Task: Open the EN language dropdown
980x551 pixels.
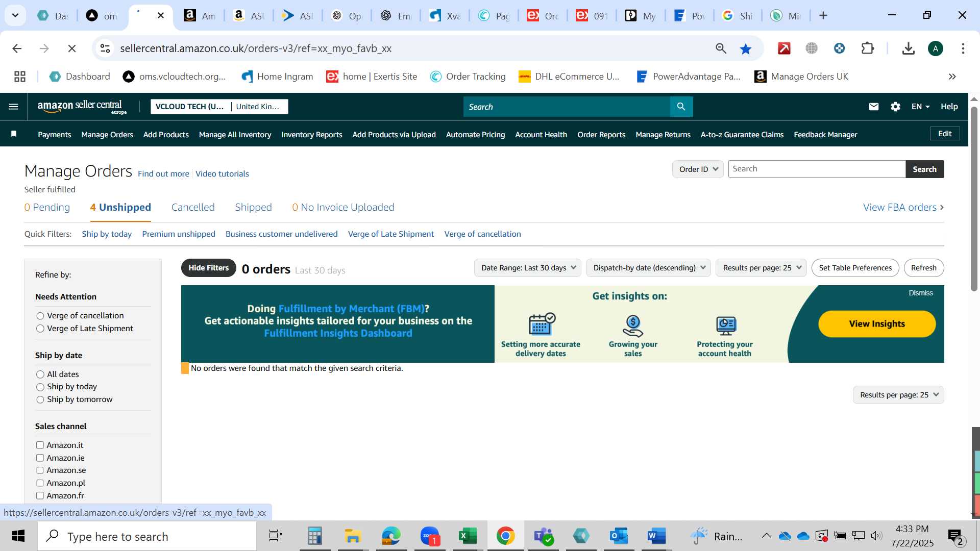Action: [921, 107]
